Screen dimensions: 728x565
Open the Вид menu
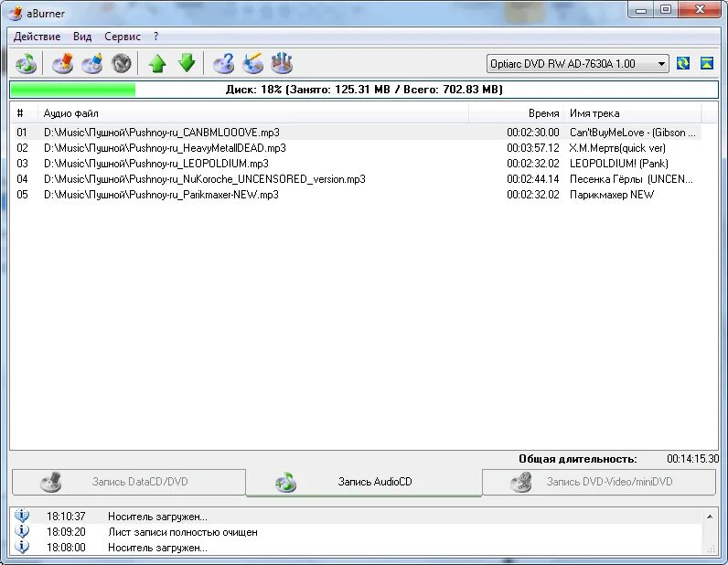click(82, 37)
